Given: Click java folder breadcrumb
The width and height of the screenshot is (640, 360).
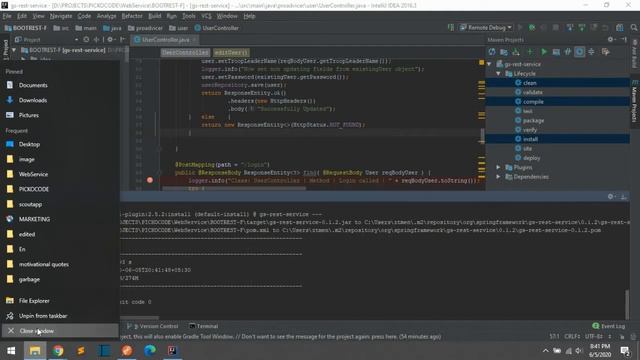Looking at the screenshot, I should click(x=112, y=28).
